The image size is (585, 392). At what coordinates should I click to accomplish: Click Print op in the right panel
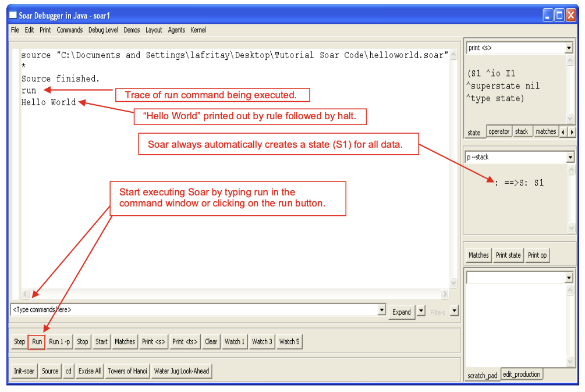click(x=537, y=255)
